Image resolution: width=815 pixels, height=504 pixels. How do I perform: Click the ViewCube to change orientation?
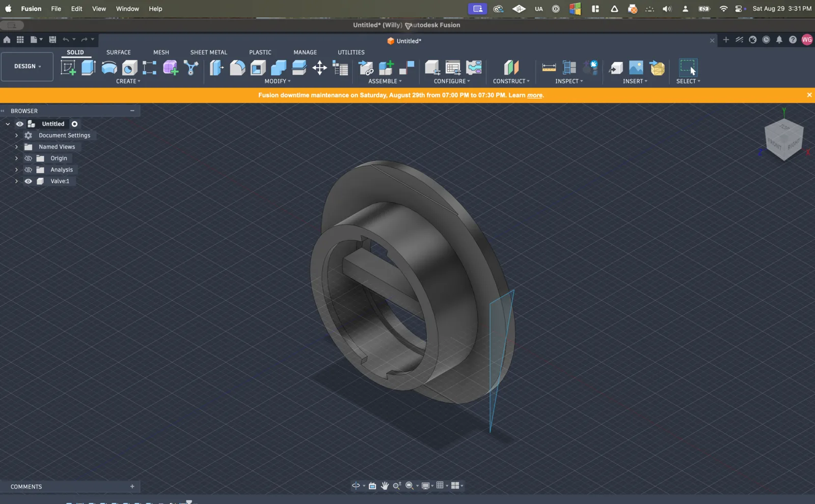click(x=783, y=139)
